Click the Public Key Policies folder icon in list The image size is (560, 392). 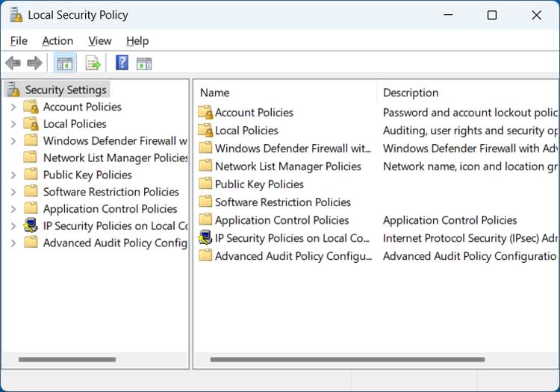(205, 184)
